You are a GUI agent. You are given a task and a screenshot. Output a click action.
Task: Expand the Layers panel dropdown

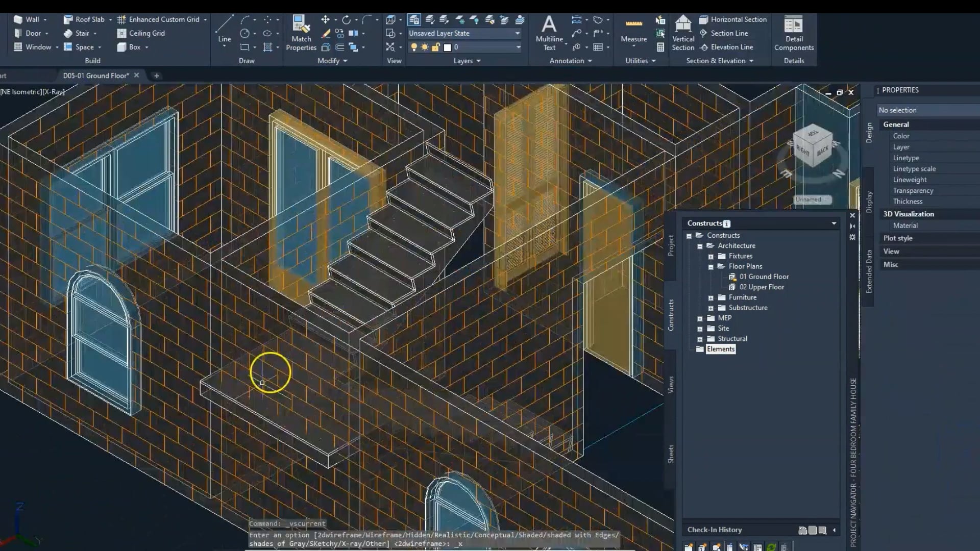pyautogui.click(x=467, y=61)
